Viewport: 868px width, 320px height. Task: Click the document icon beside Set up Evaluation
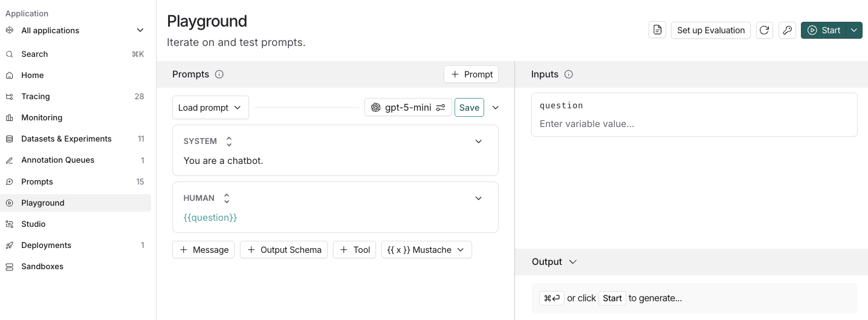coord(657,30)
